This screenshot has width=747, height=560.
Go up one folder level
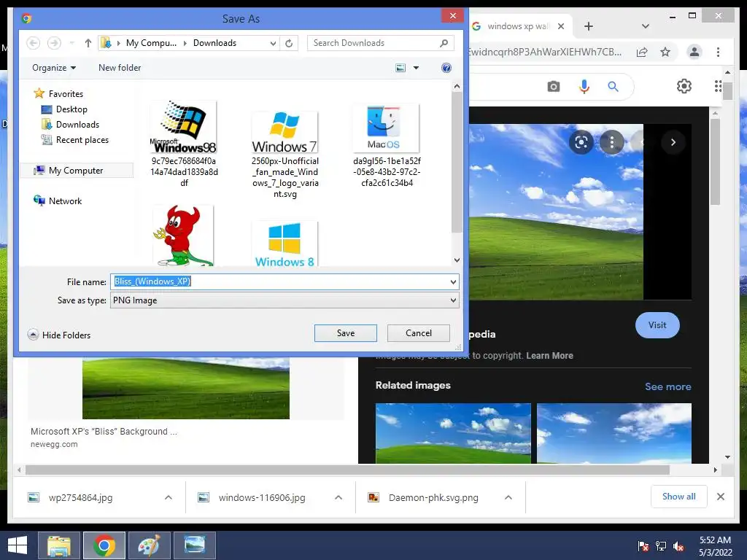pyautogui.click(x=88, y=43)
